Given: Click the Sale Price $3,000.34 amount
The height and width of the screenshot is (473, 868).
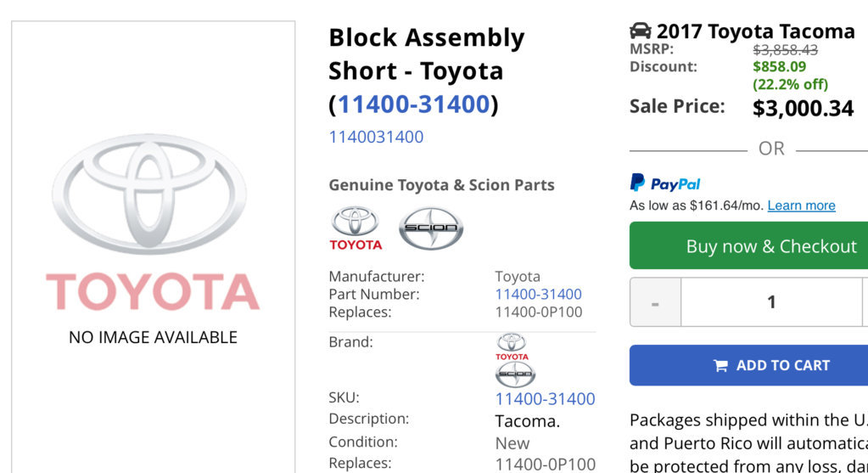Looking at the screenshot, I should click(x=803, y=108).
